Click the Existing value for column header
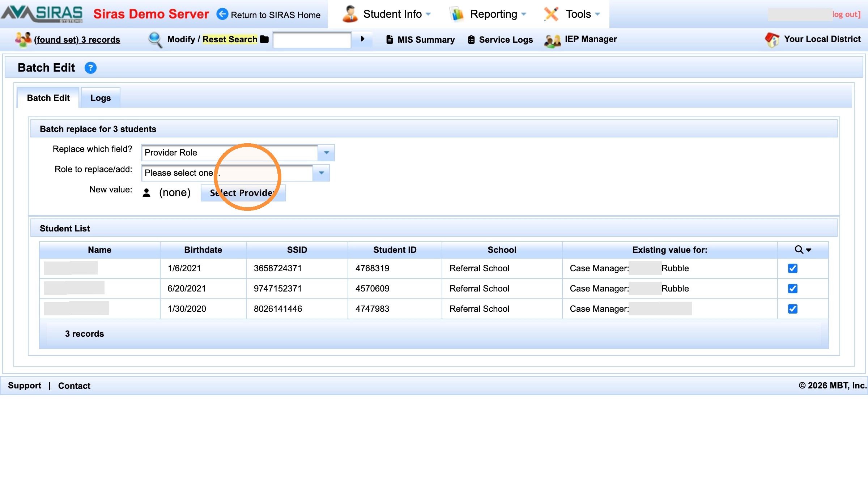This screenshot has height=485, width=868. click(669, 250)
